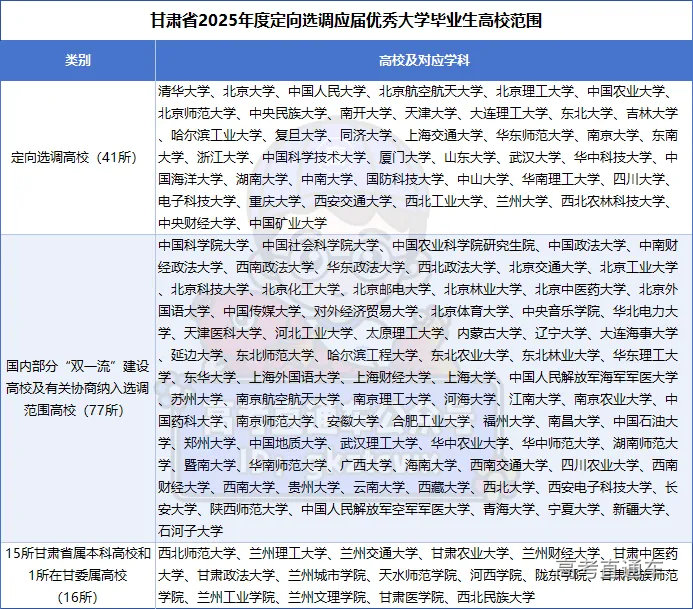Click 哈尔滨工业大学 in the list
The width and height of the screenshot is (693, 609).
(x=217, y=135)
